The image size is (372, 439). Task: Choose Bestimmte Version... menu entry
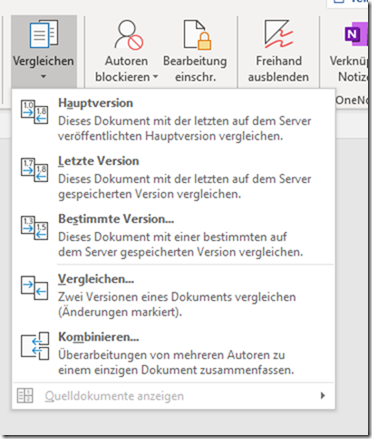tap(173, 235)
